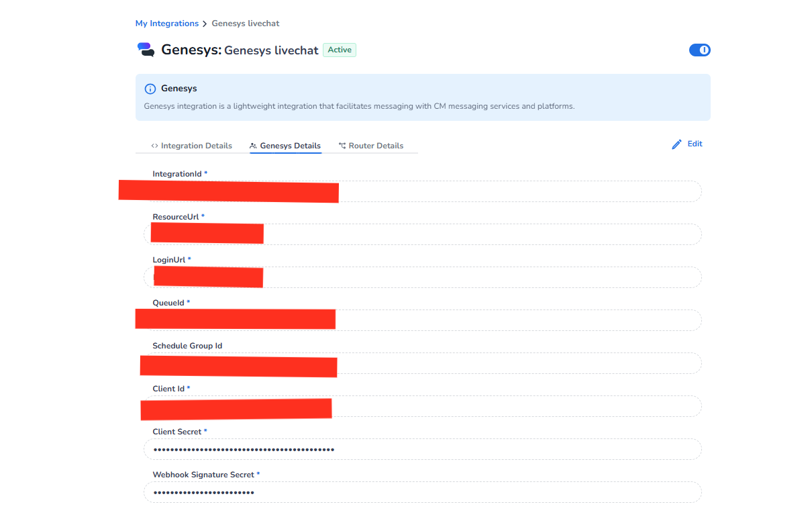812x523 pixels.
Task: Click the Client Id input field
Action: click(x=423, y=406)
